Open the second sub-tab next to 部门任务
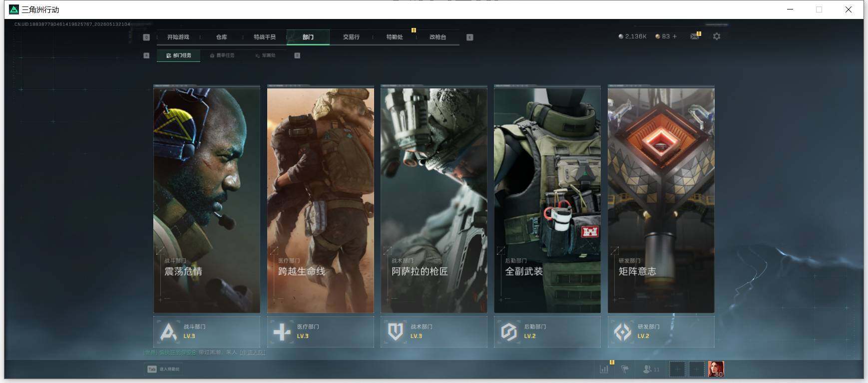This screenshot has height=383, width=868. point(222,55)
